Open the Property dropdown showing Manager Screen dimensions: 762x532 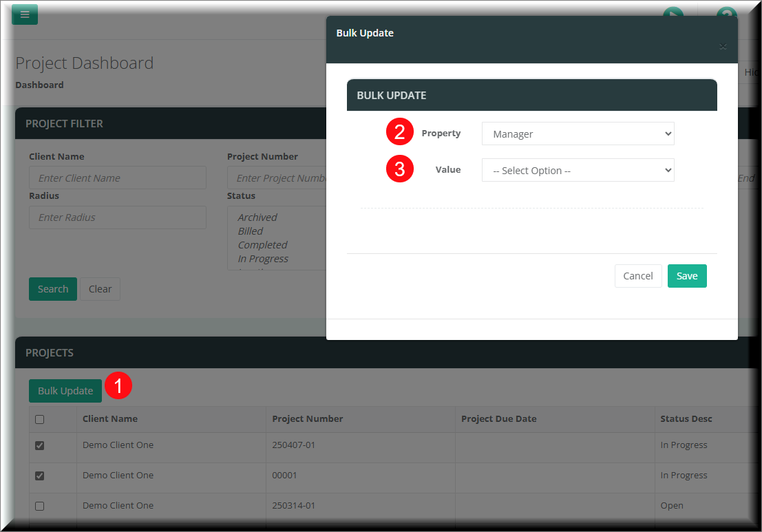point(578,134)
